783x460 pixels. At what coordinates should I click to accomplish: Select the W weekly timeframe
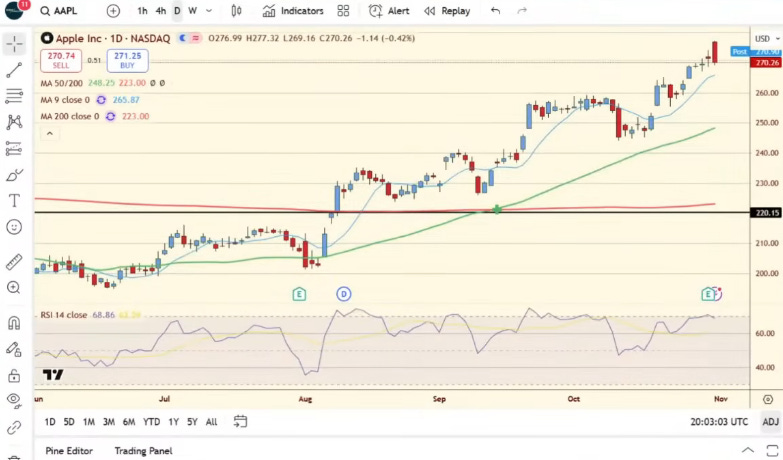click(192, 11)
